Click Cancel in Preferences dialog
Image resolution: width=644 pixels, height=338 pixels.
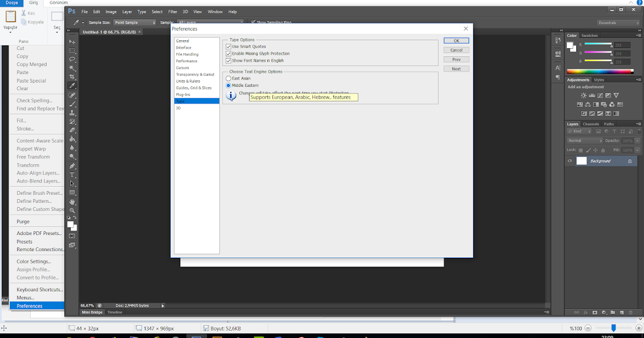pos(456,50)
